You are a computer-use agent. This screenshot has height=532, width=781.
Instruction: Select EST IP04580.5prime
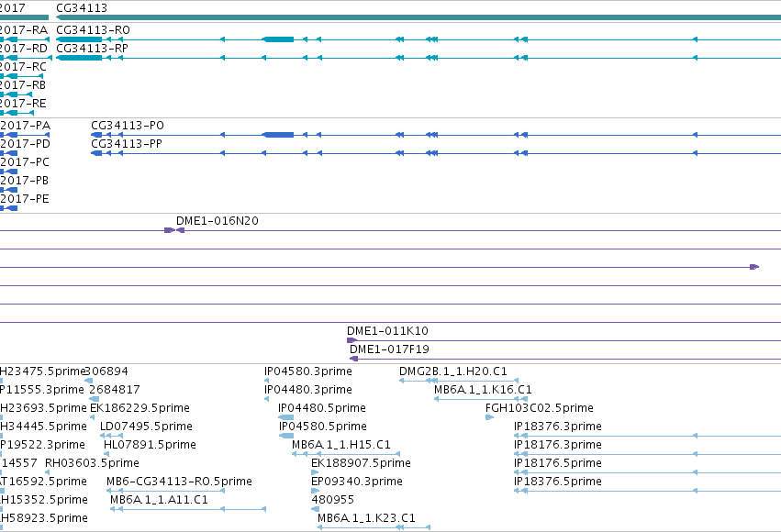pyautogui.click(x=323, y=427)
